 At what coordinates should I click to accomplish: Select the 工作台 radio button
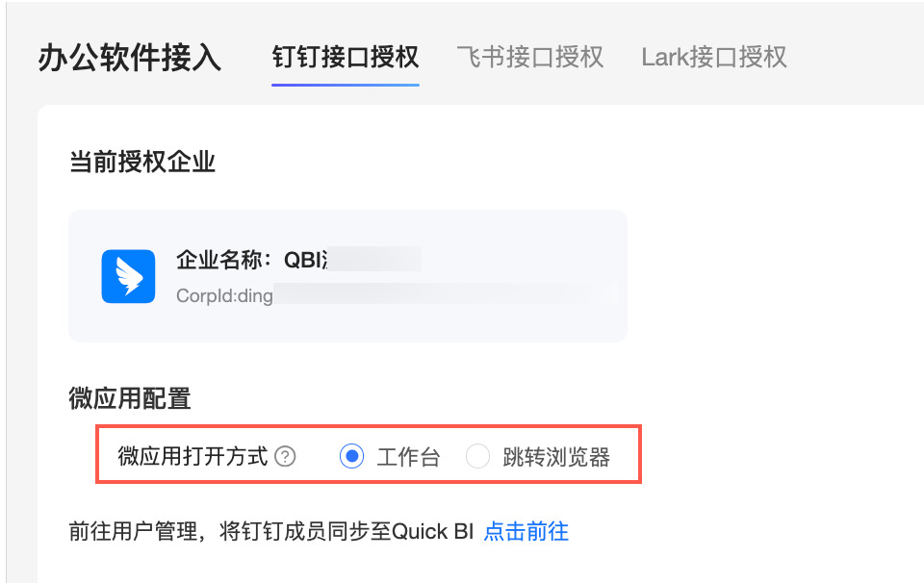coord(352,457)
